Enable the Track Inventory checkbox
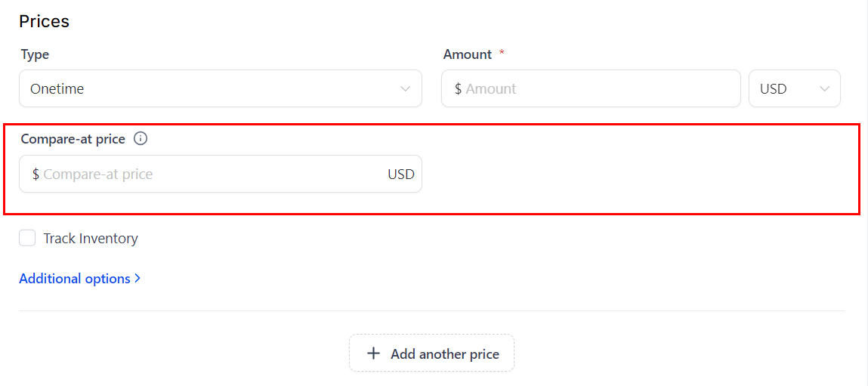Screen dimensions: 868x386 27,239
